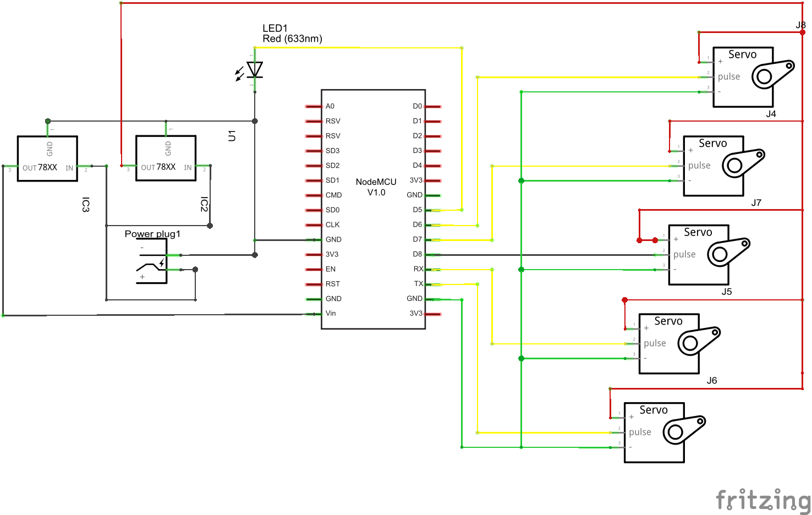
Task: Click the D1 pin on NodeMCU
Action: point(433,121)
